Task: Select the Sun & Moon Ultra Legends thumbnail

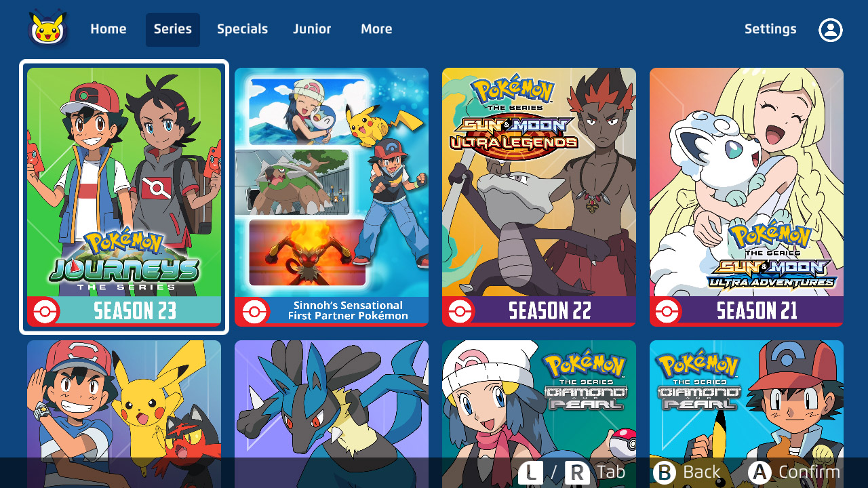Action: [x=538, y=197]
